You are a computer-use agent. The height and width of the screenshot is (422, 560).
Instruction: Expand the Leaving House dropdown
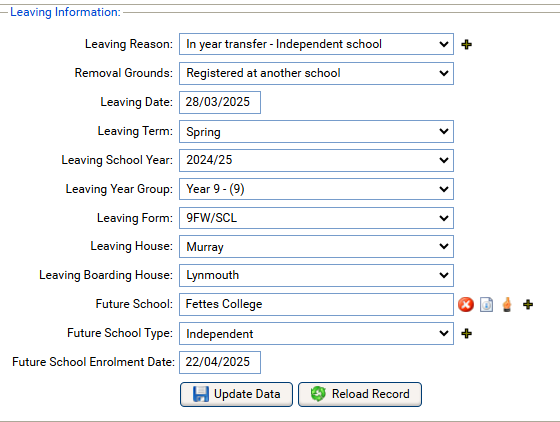pos(316,246)
